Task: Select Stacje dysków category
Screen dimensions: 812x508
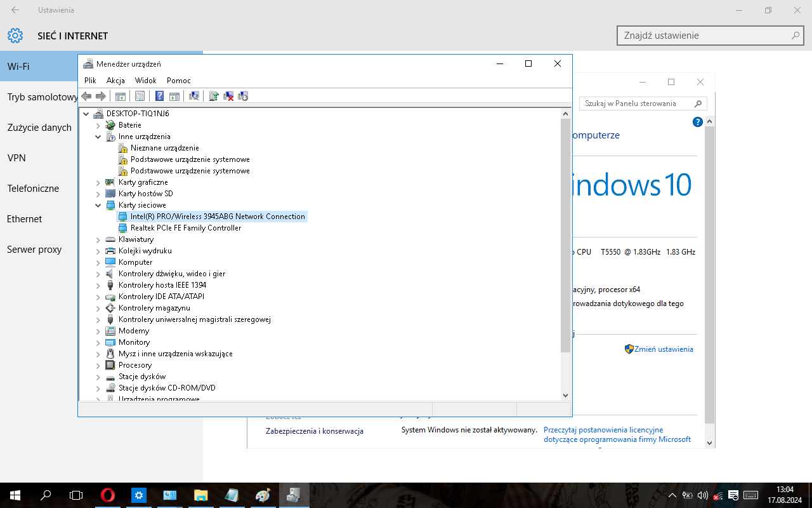Action: 142,377
